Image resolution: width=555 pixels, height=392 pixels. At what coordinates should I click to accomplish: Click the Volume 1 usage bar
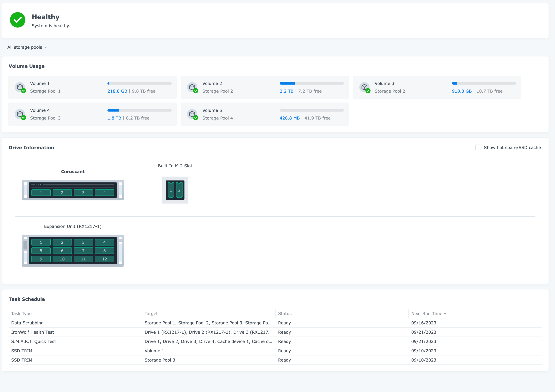click(140, 83)
